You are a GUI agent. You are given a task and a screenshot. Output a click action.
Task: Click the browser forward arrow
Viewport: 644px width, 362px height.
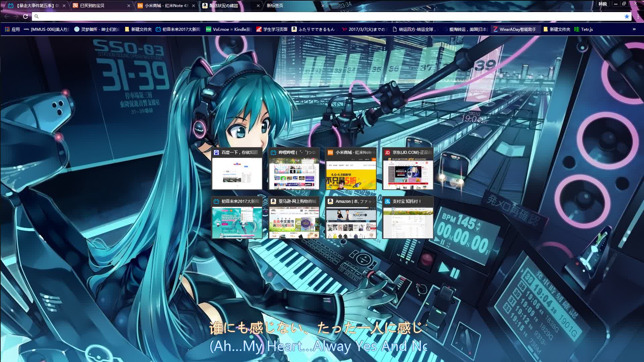[16, 16]
